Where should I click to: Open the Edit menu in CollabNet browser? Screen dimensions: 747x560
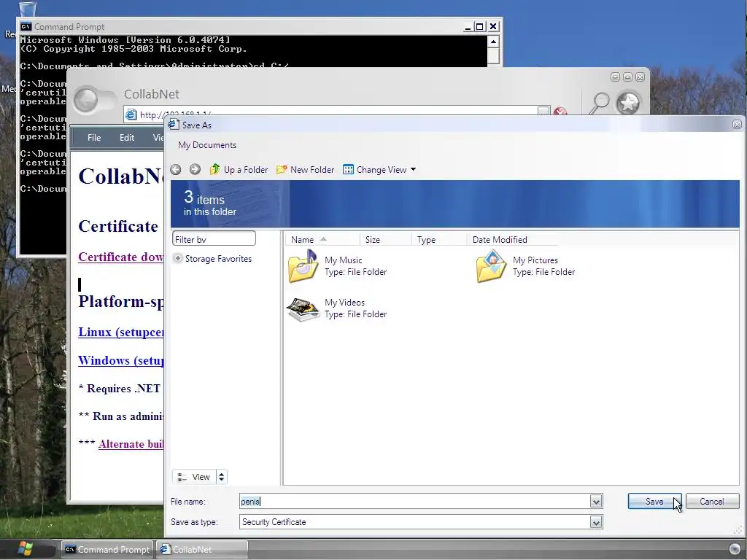(127, 138)
